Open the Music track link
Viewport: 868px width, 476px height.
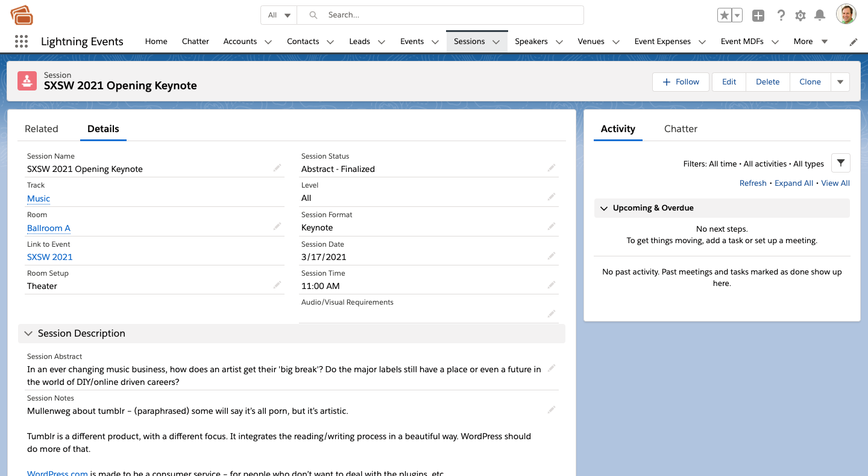(39, 198)
